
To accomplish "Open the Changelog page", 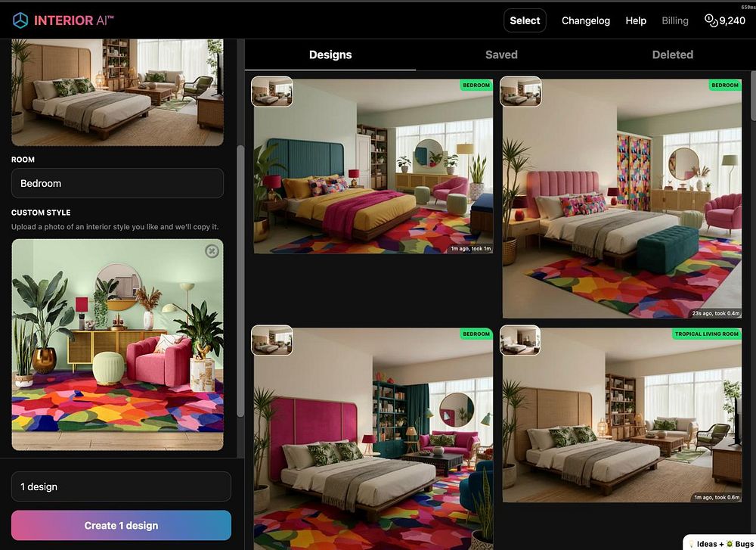I will pos(585,20).
